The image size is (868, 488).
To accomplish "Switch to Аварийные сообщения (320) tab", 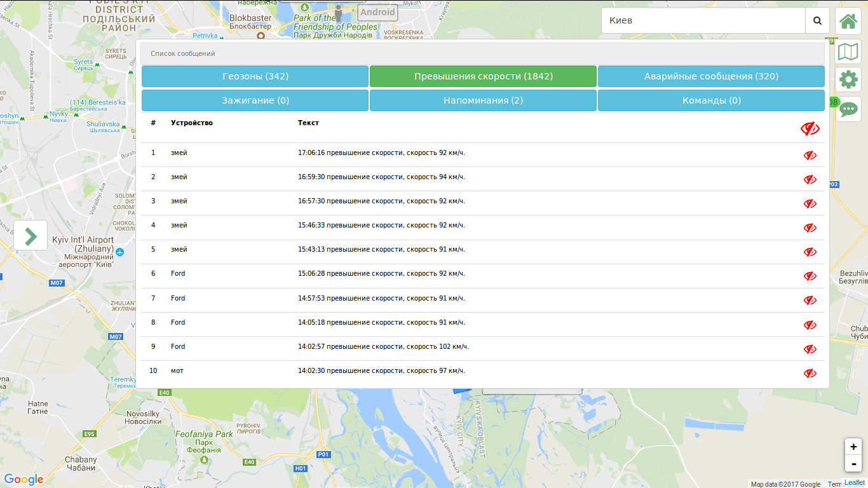I will [711, 76].
